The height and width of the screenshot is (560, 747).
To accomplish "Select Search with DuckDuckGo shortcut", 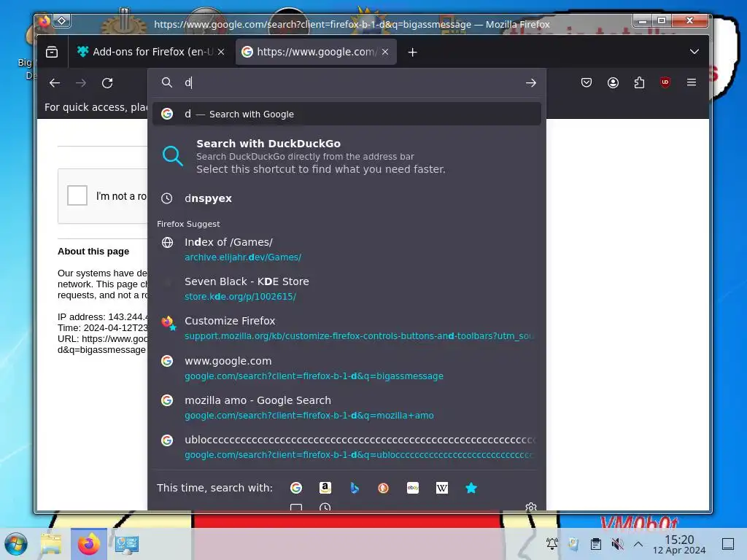I will (x=347, y=156).
